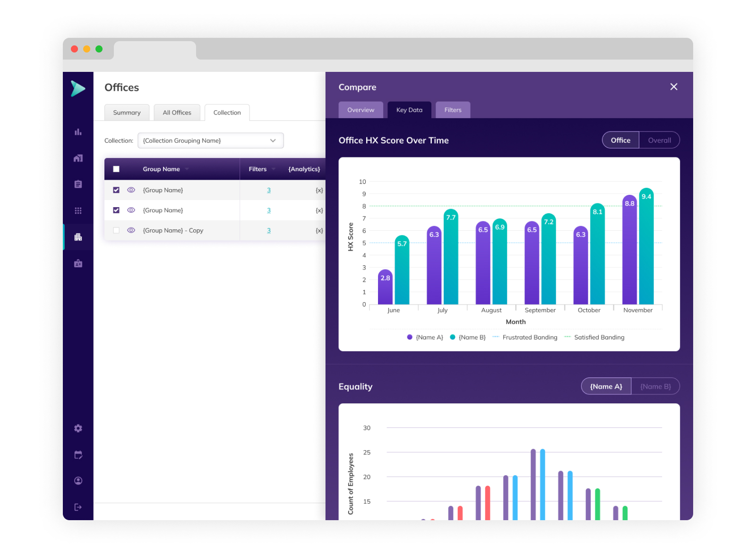This screenshot has height=558, width=756.
Task: Open the Filters tab in Compare panel
Action: point(453,110)
